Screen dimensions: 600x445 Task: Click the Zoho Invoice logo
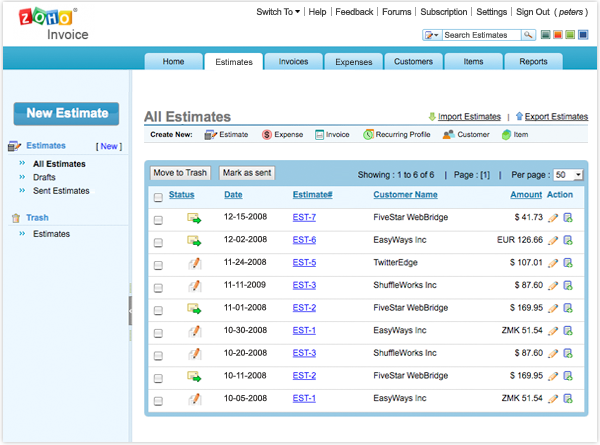[54, 24]
